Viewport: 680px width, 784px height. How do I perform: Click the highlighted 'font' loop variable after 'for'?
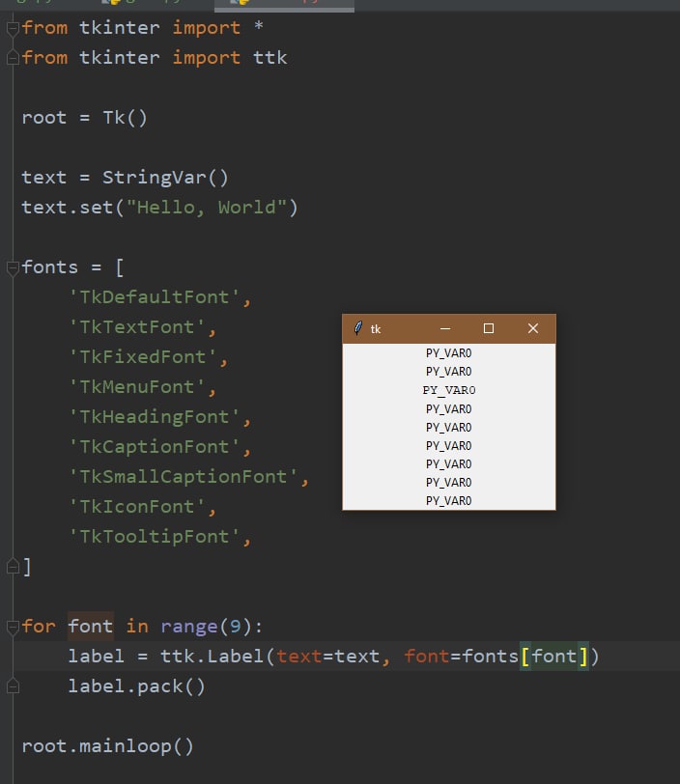91,627
